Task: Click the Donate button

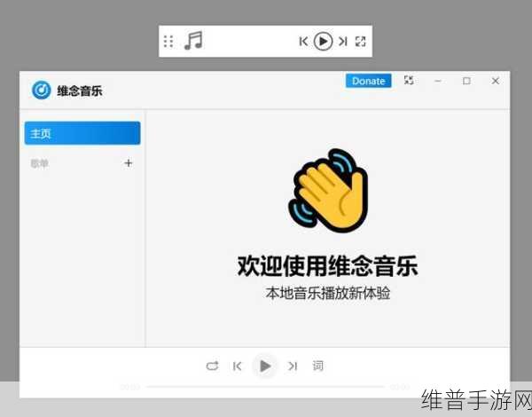Action: 369,81
